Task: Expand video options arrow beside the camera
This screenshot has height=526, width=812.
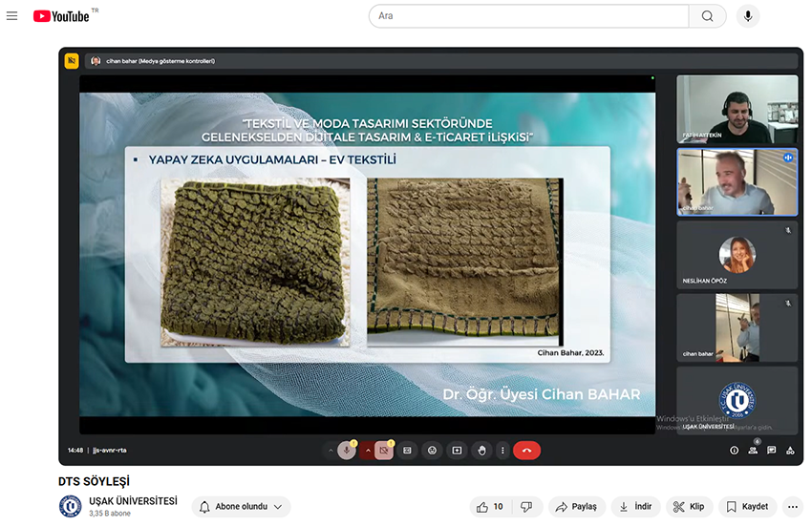Action: click(x=368, y=451)
